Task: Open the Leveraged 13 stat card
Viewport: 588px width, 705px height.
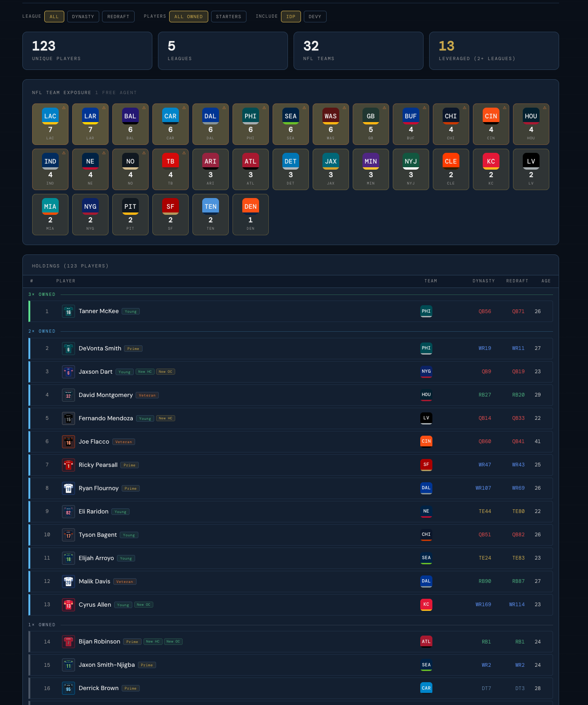Action: pyautogui.click(x=494, y=51)
